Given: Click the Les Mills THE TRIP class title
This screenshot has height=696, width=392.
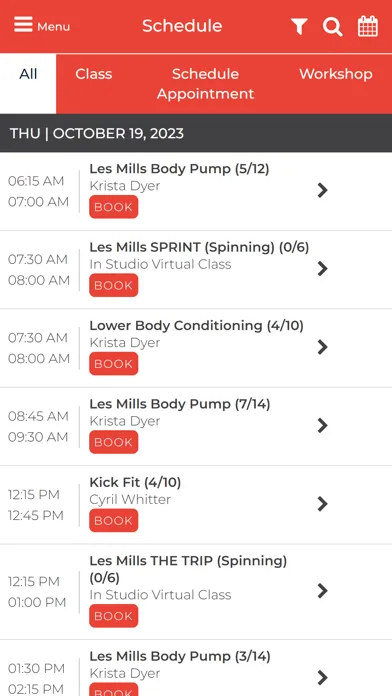Looking at the screenshot, I should (x=188, y=569).
